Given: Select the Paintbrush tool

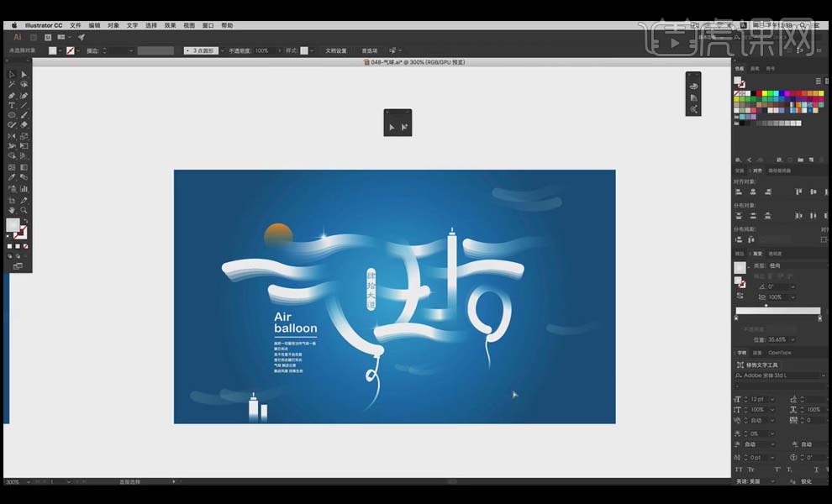Looking at the screenshot, I should [24, 115].
